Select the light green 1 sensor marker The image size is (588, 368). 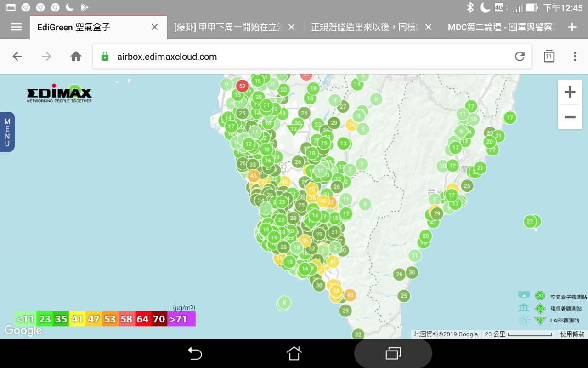pos(266,208)
